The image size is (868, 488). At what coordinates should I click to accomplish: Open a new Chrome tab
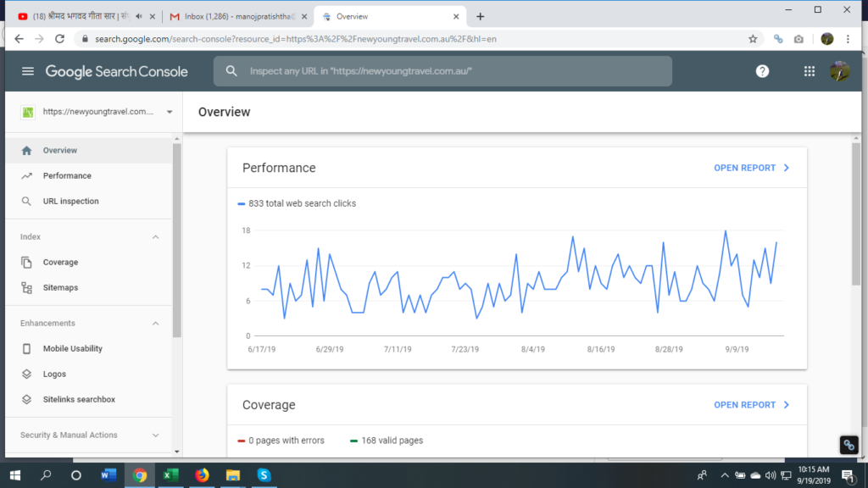(481, 16)
